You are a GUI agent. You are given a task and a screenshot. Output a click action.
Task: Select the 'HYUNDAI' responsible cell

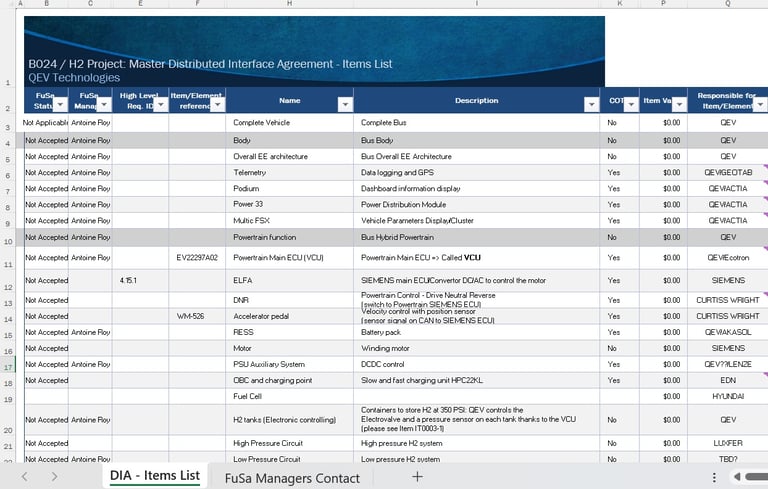tap(728, 396)
